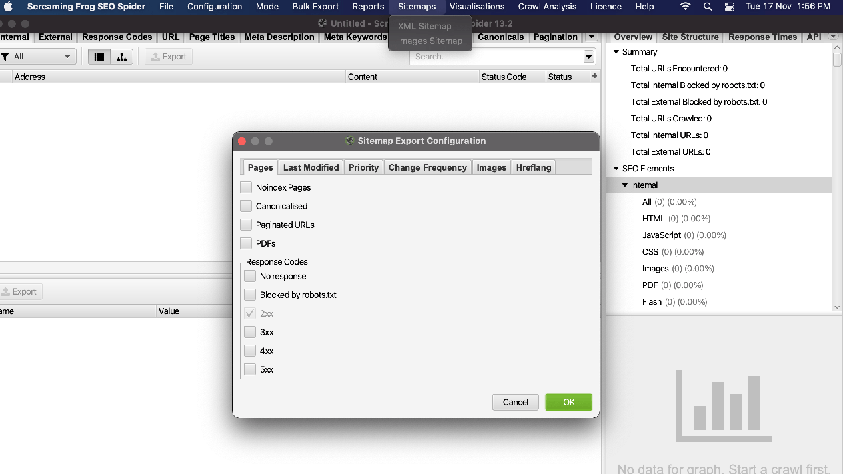843x474 pixels.
Task: Click 'Total URLs Crawled: 0' summary line
Action: [671, 118]
